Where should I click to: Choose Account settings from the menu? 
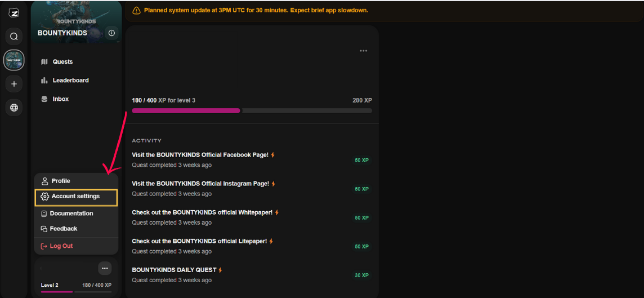[x=77, y=197]
